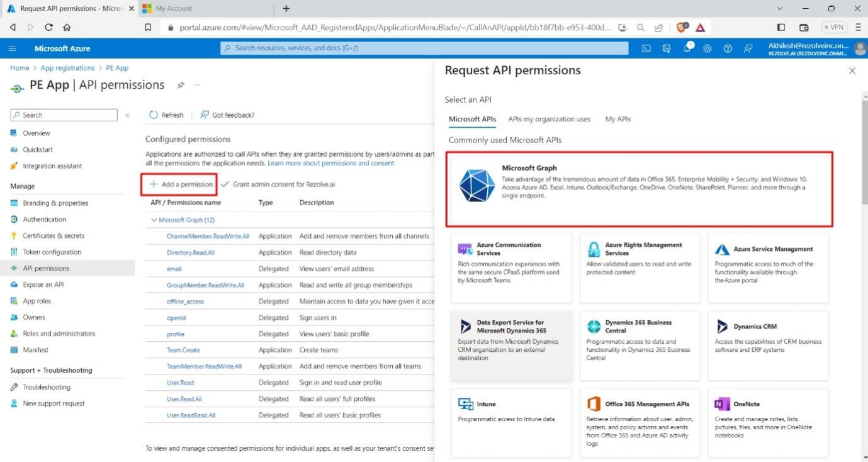Click the share icon in the address bar
The width and height of the screenshot is (868, 462).
click(x=658, y=28)
